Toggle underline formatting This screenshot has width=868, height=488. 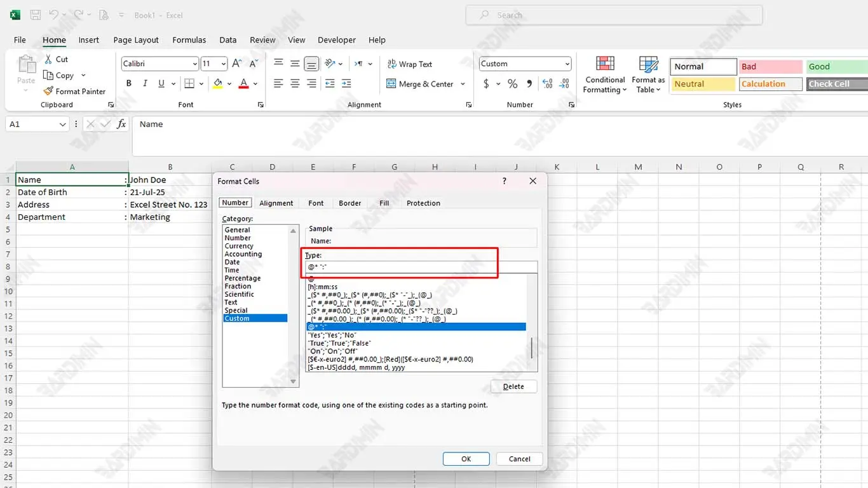(x=161, y=84)
